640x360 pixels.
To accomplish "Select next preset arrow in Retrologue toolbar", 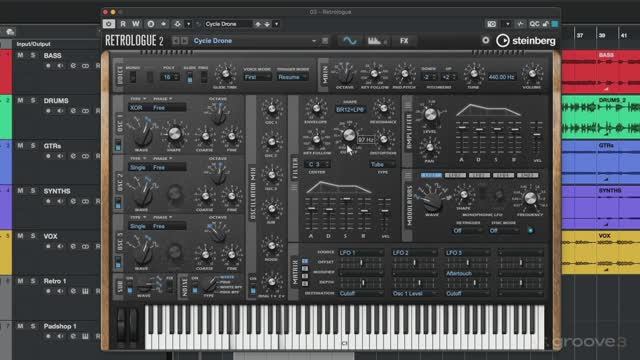I will click(184, 41).
